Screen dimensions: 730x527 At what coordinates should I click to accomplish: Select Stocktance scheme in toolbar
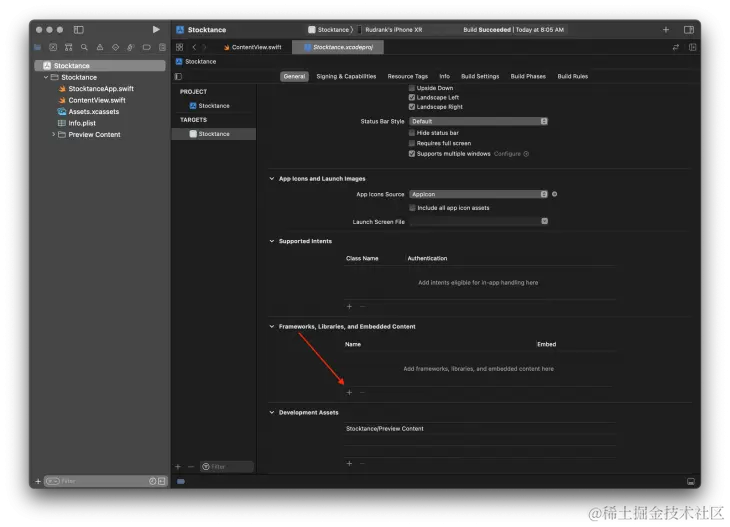click(x=329, y=30)
